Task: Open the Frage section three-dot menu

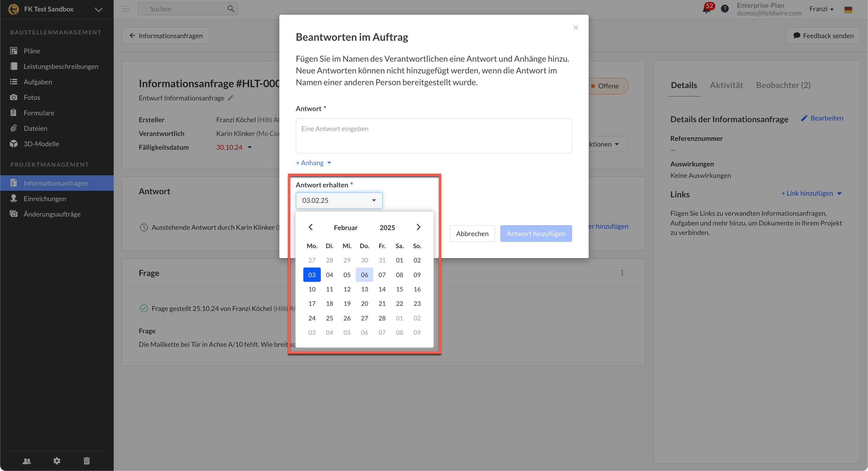Action: (622, 273)
